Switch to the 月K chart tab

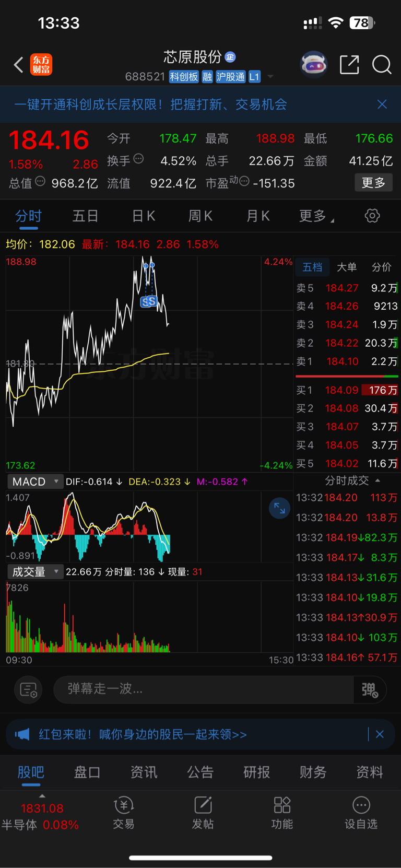258,216
